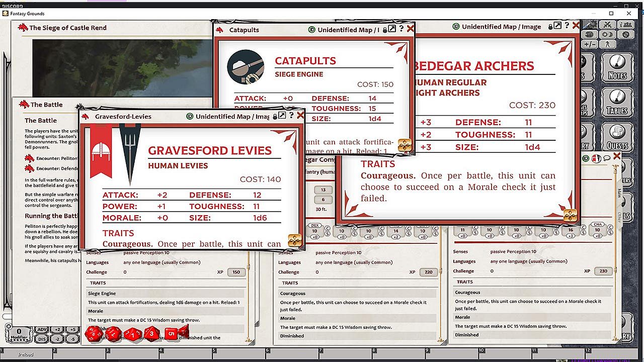This screenshot has height=362, width=644.
Task: Select the +5 modifier button
Action: pyautogui.click(x=73, y=330)
